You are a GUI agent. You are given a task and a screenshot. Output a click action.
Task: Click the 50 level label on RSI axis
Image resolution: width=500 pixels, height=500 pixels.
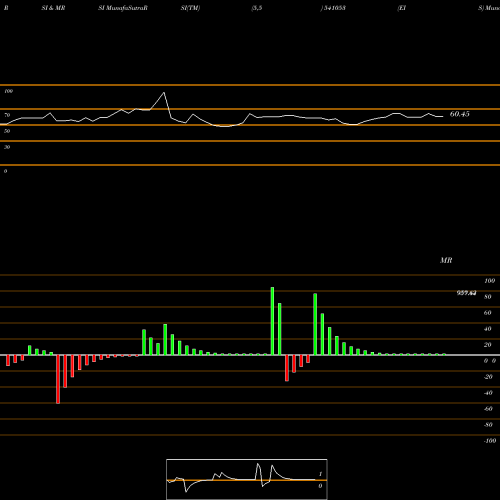coord(7,131)
